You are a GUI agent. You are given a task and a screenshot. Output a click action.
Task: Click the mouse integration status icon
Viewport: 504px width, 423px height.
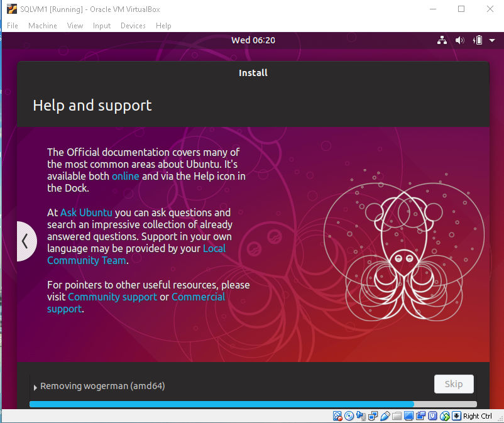point(444,416)
